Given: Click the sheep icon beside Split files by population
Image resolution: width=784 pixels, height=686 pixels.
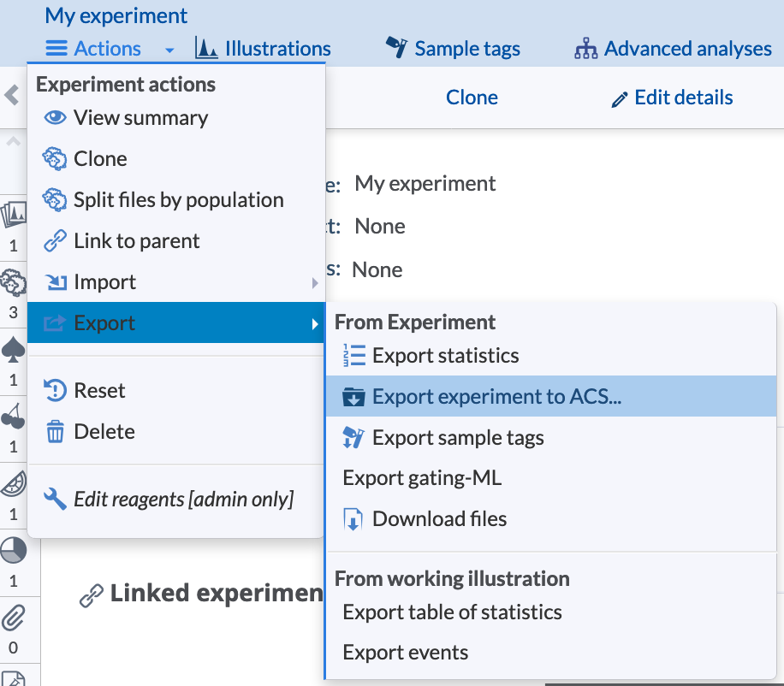Looking at the screenshot, I should pyautogui.click(x=55, y=200).
